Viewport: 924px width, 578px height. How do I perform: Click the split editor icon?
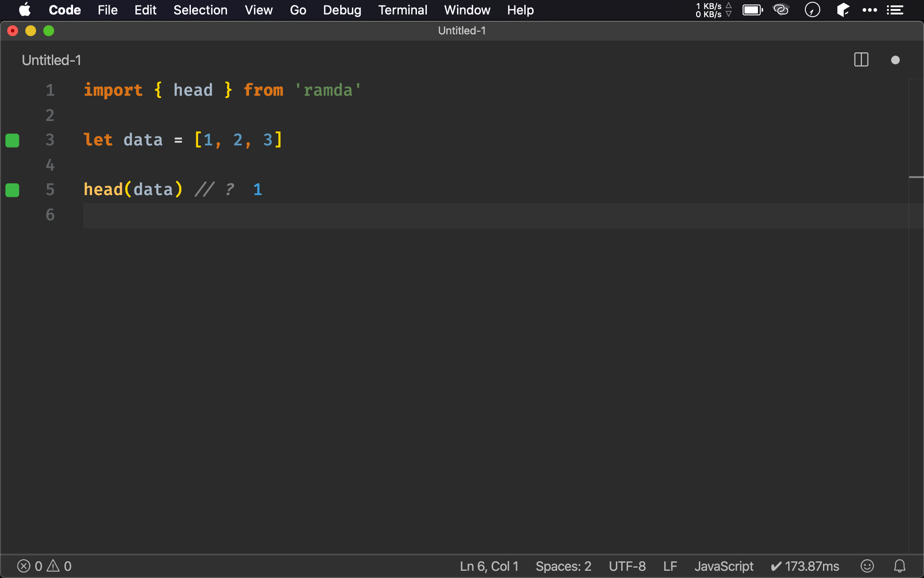861,60
